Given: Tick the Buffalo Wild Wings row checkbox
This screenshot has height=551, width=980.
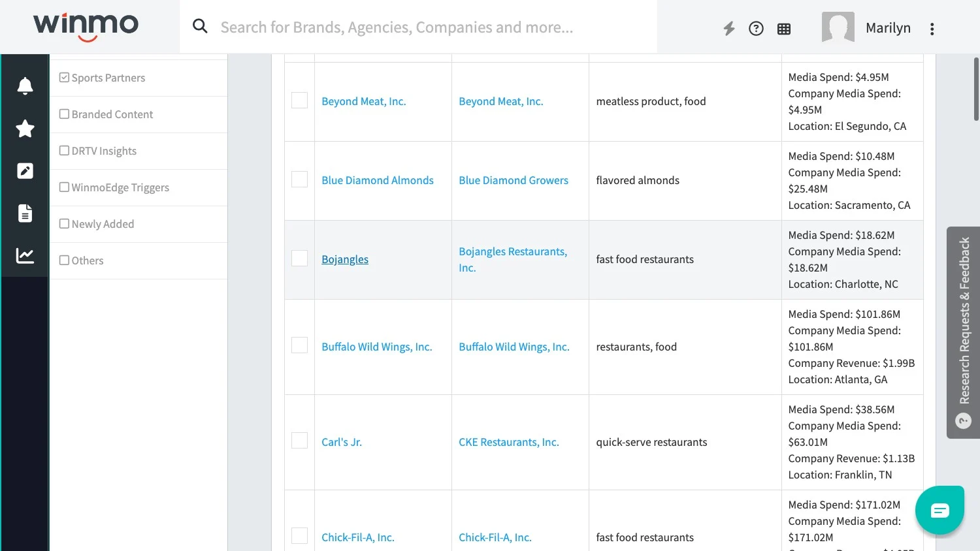Looking at the screenshot, I should (299, 345).
